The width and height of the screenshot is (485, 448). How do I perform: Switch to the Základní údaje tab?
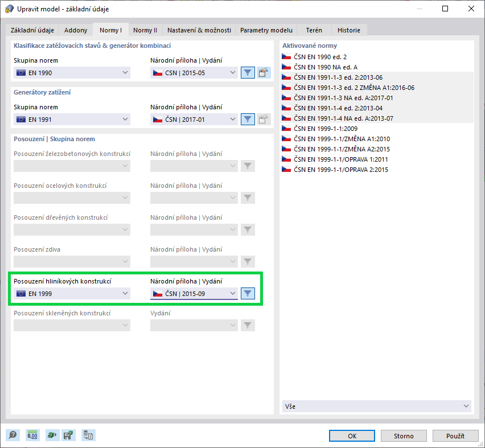coord(32,30)
